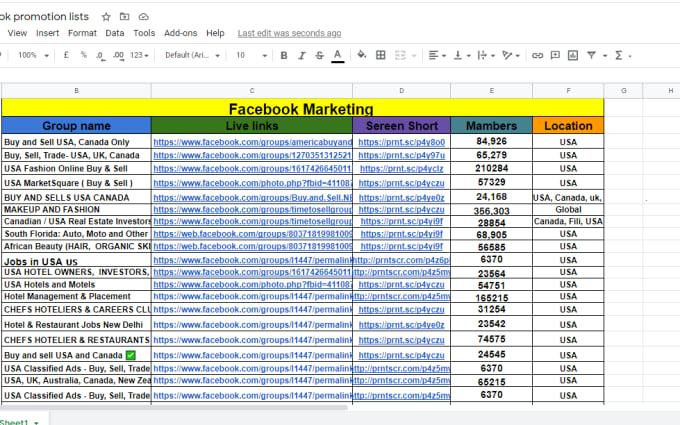680x425 pixels.
Task: Toggle strikethrough formatting
Action: click(x=320, y=56)
